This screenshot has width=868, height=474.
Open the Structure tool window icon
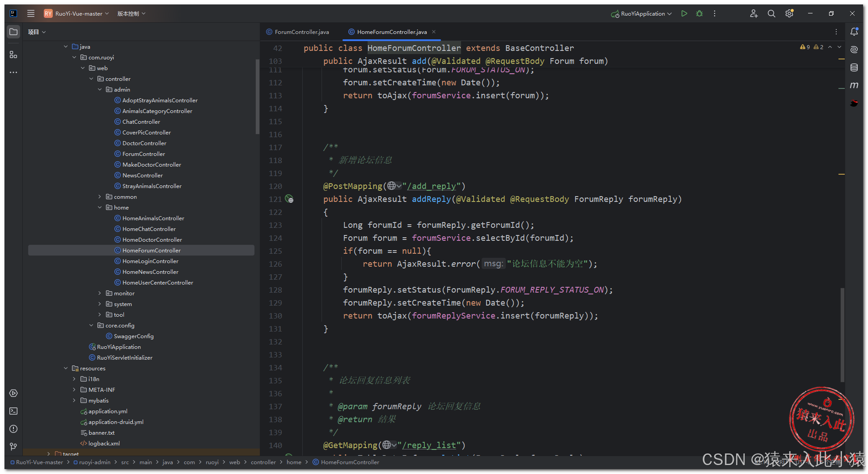[x=13, y=55]
